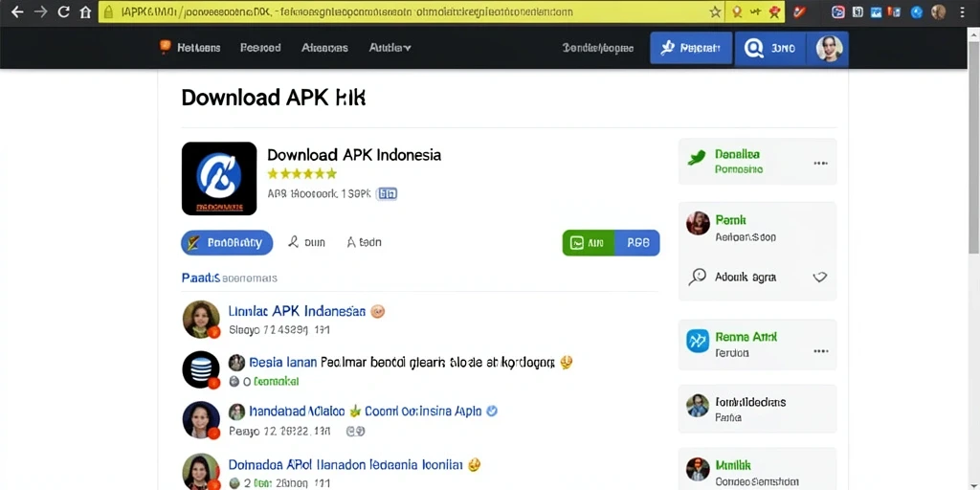980x490 pixels.
Task: Open the Akaeces nav item
Action: [x=325, y=48]
